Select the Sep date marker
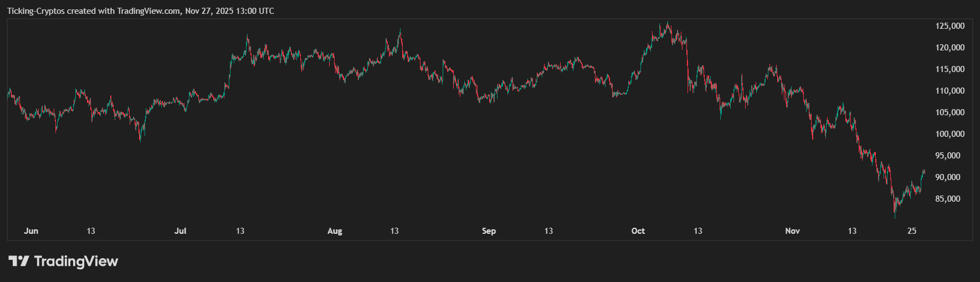The image size is (980, 282). (489, 231)
